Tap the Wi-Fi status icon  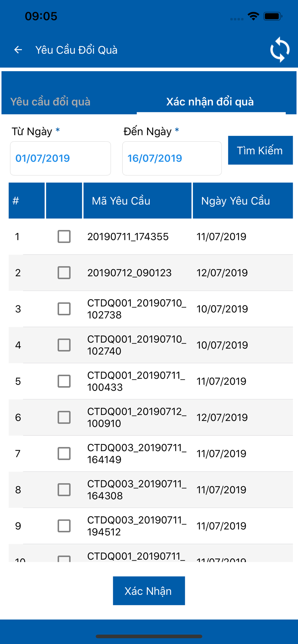pos(253,16)
